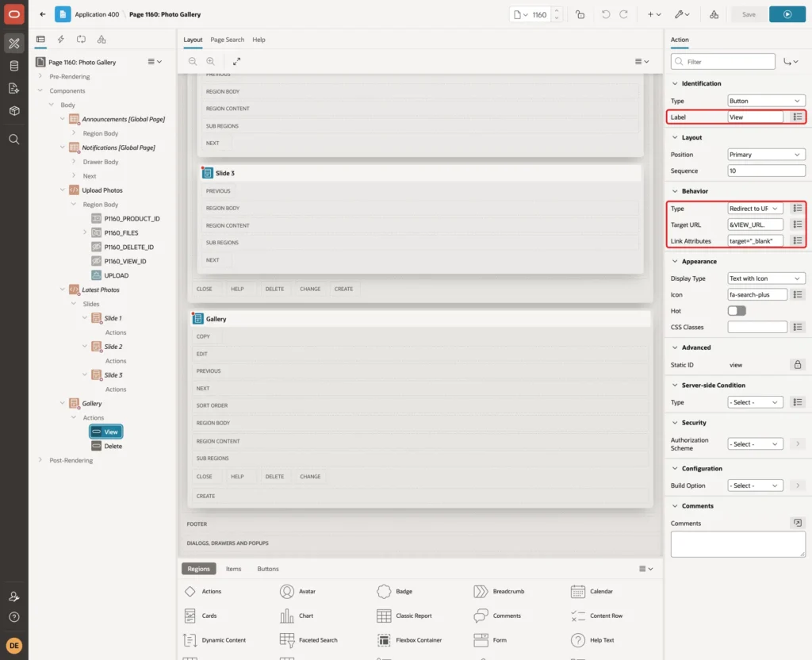Switch to the Page Search tab

coord(227,40)
